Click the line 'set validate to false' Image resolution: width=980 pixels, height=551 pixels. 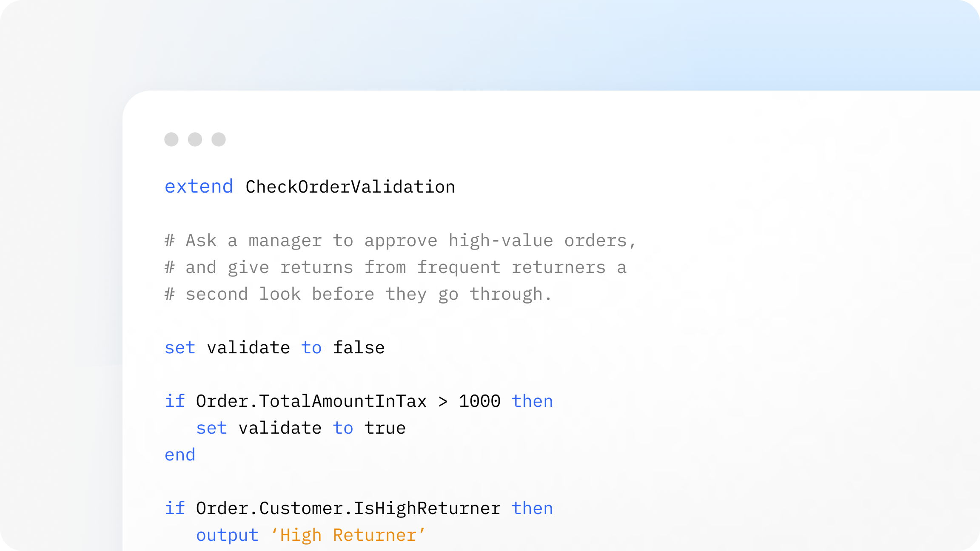(x=275, y=348)
